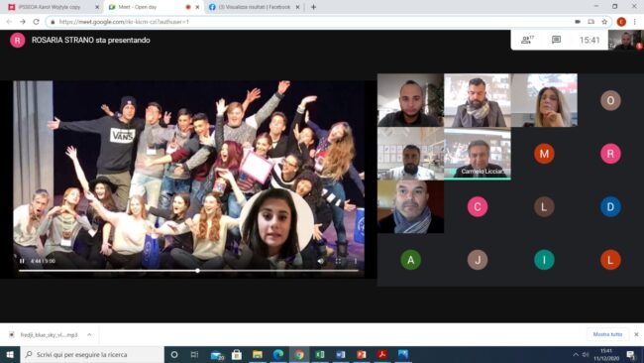Select the bearded man in white shirt tile
Screen dimensions: 644x363
[411, 154]
